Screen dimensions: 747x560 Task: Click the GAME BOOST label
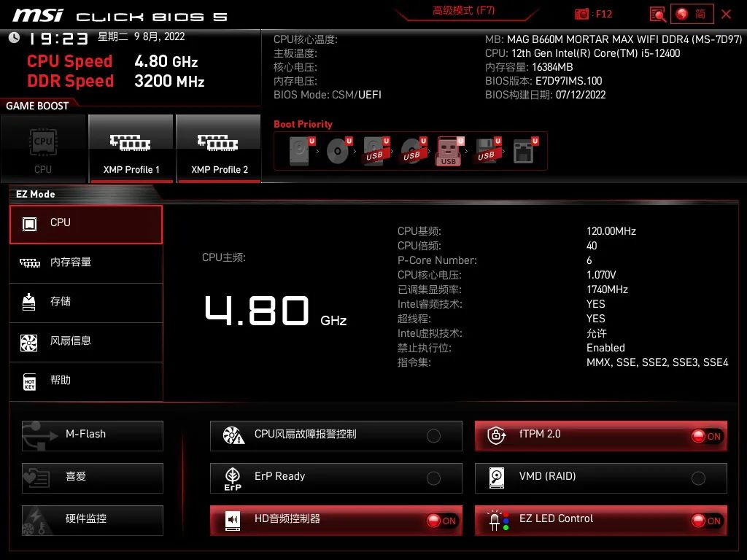tap(37, 106)
